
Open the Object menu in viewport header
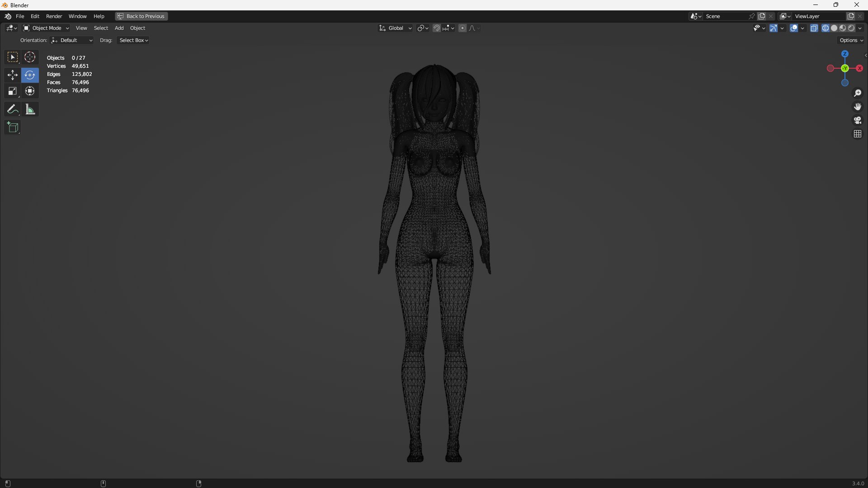(137, 28)
